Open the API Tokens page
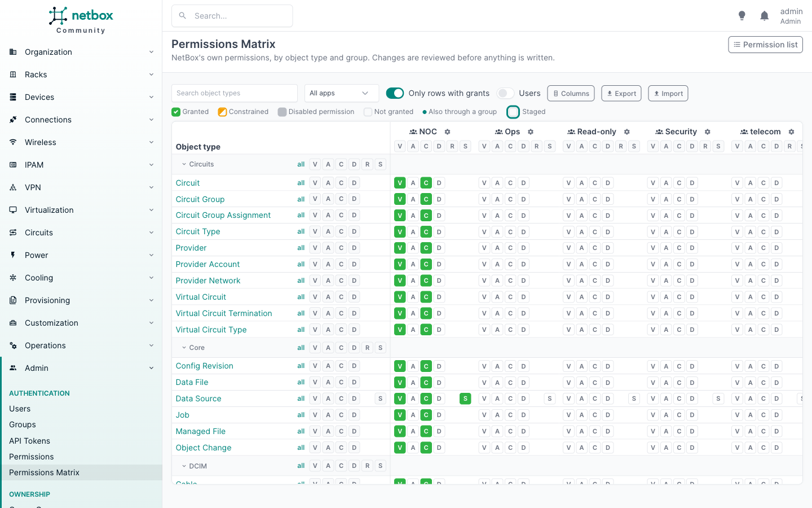The width and height of the screenshot is (812, 508). (29, 441)
